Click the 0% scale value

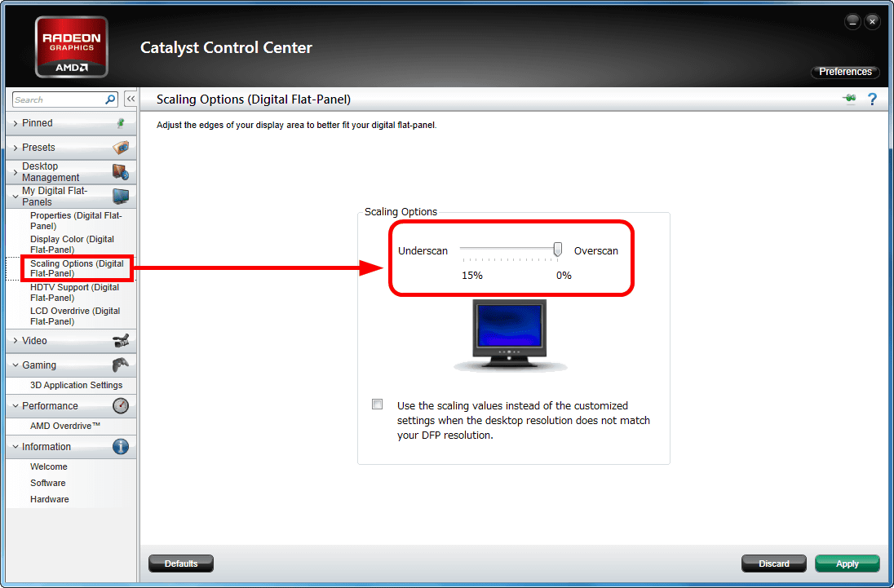[564, 275]
